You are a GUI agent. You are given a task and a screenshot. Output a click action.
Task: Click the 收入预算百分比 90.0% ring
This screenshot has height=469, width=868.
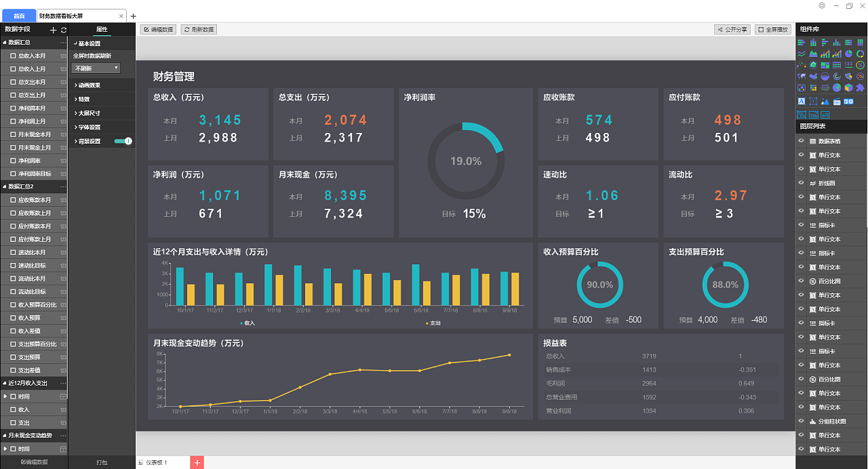(x=599, y=285)
